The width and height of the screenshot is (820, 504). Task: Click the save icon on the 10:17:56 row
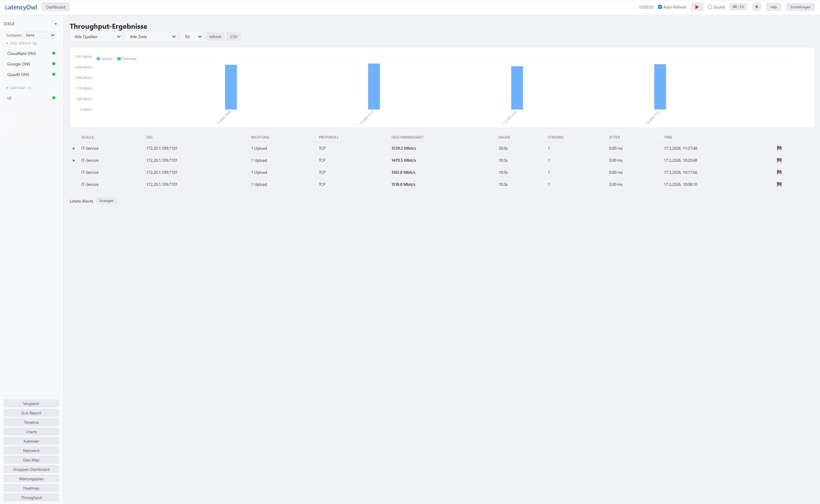pyautogui.click(x=780, y=172)
